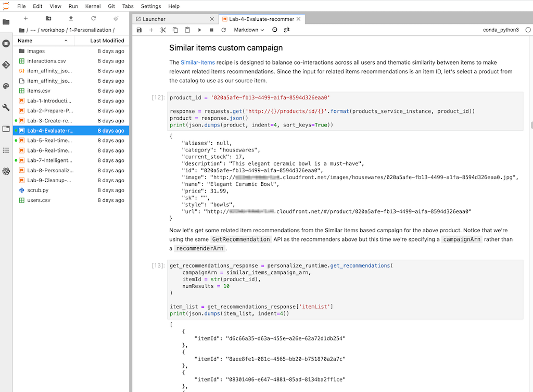Screen dimensions: 533x392
Task: Click the cut cells scissors icon
Action: 163,30
